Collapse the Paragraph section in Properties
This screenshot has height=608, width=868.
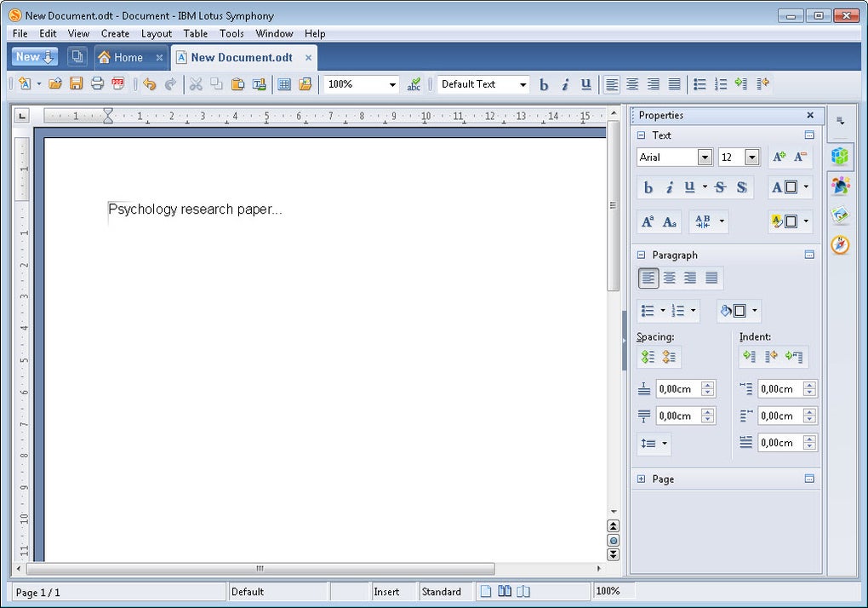[641, 255]
